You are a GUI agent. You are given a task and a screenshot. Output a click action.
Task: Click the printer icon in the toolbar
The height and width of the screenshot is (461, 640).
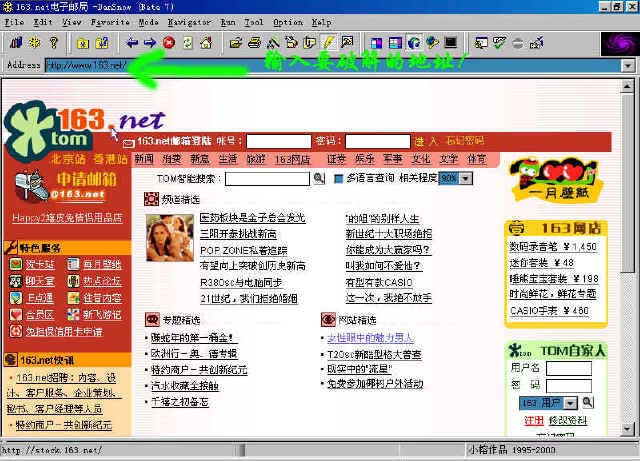pos(254,42)
